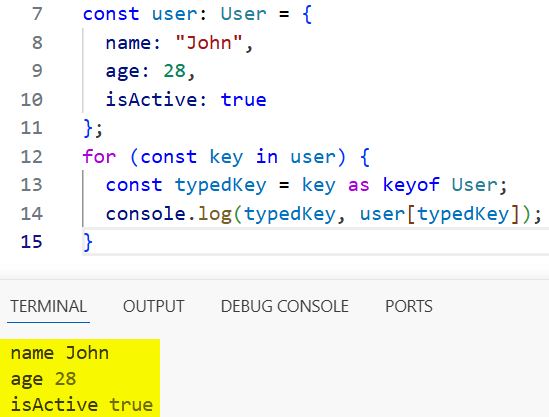This screenshot has height=417, width=549.
Task: Open the OUTPUT tab
Action: click(x=153, y=306)
